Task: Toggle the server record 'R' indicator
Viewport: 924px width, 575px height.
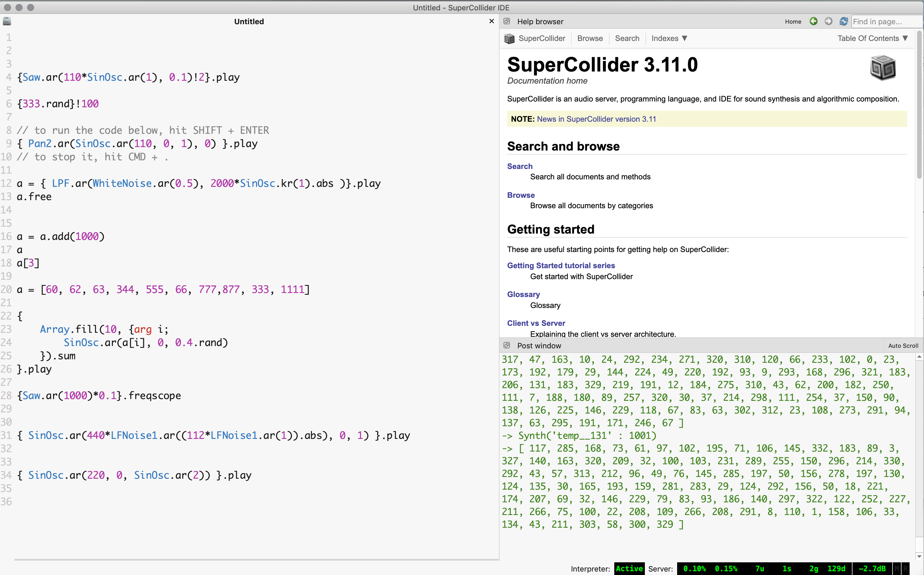Action: pos(905,569)
